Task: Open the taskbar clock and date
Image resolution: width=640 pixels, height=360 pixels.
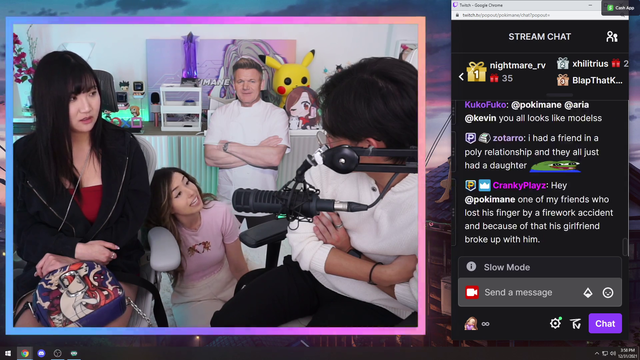Action: [x=628, y=353]
